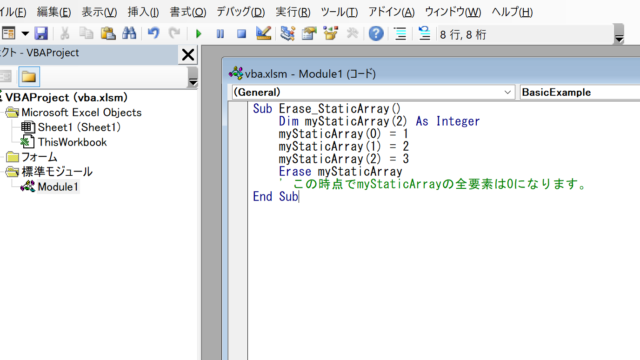Select the フォーム folder

point(39,157)
